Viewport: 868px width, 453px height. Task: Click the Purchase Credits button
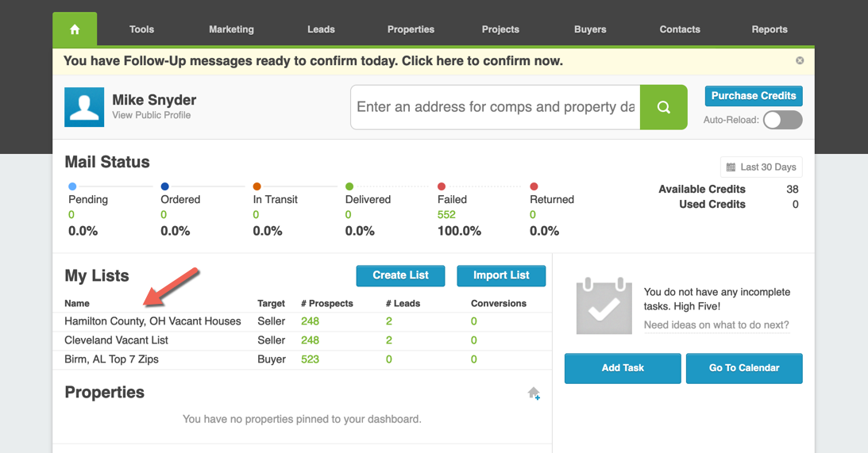pos(753,96)
